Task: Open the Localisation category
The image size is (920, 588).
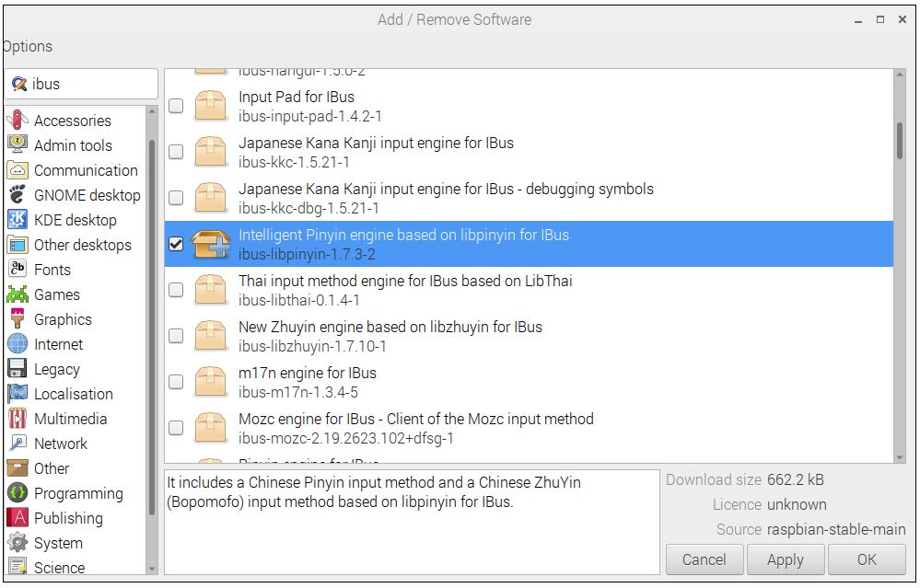Action: 74,394
